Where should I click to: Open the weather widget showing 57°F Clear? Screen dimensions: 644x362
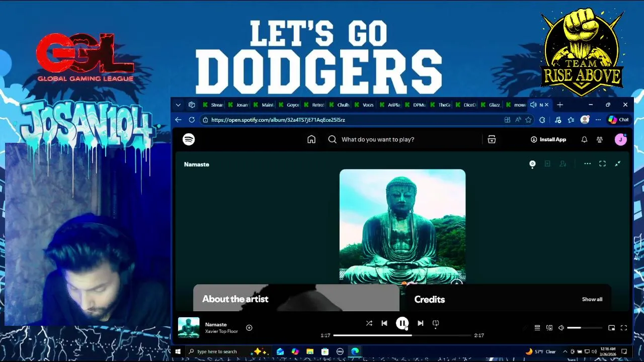(x=541, y=351)
